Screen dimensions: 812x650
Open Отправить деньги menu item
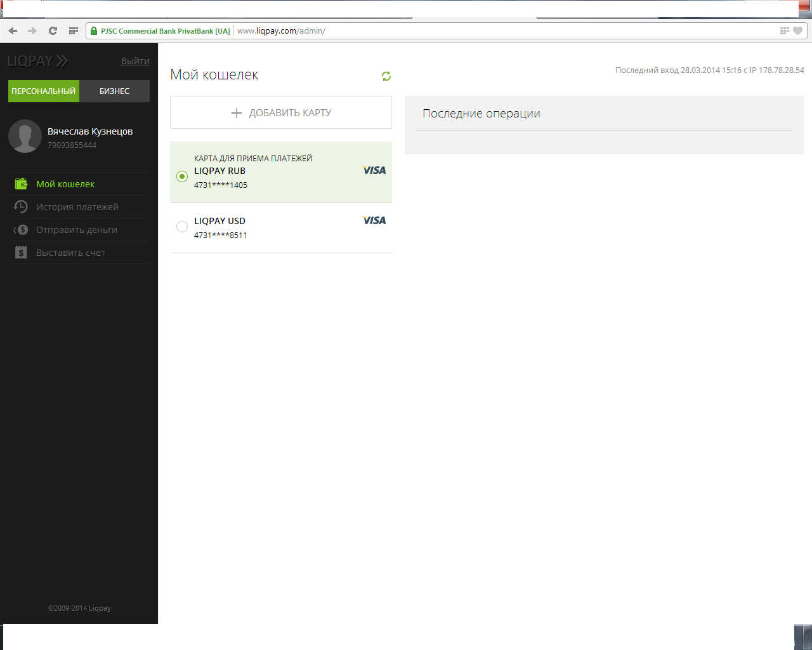[x=79, y=230]
